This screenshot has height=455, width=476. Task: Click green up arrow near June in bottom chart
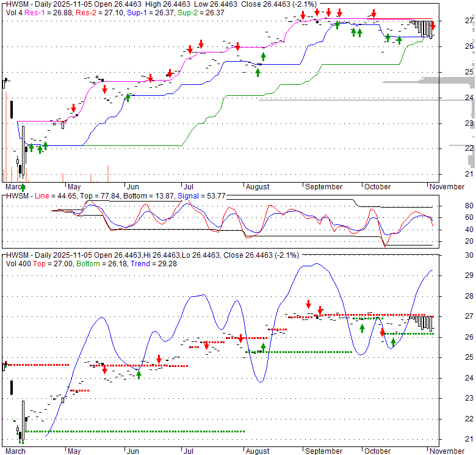point(139,374)
